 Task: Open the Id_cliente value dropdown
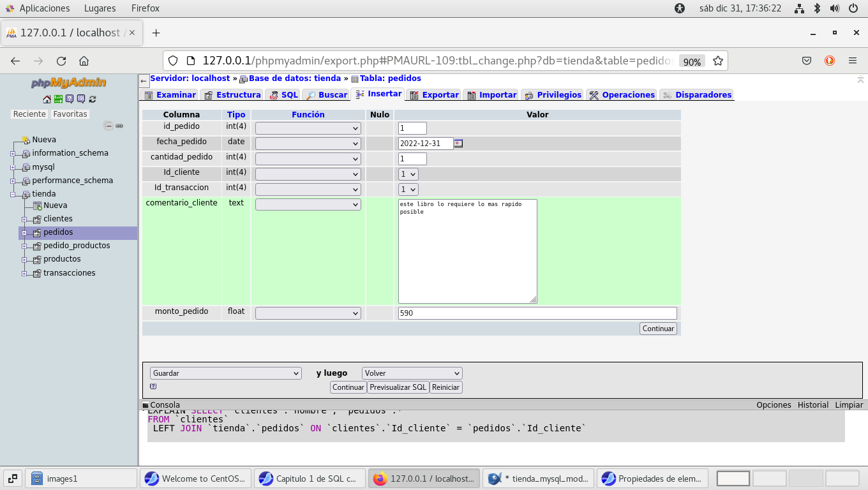408,174
